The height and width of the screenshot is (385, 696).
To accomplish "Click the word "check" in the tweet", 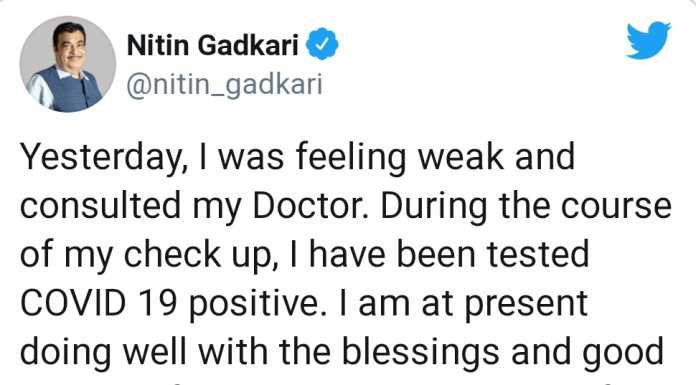I will point(172,254).
